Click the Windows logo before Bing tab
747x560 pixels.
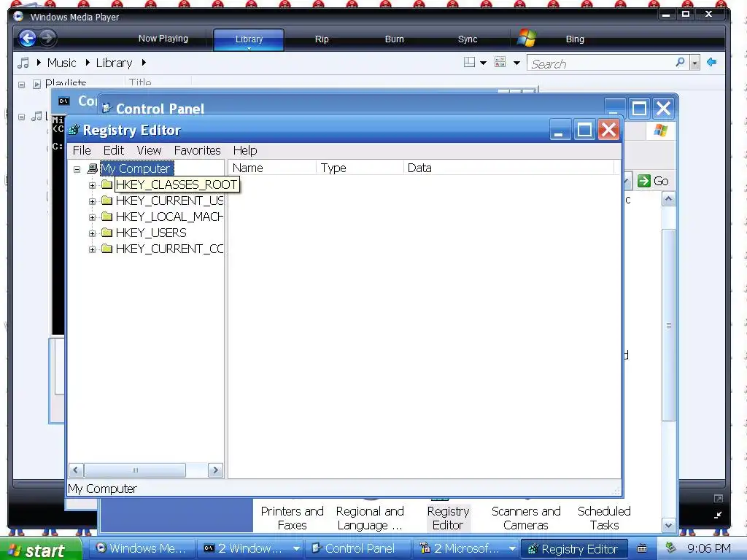(x=527, y=38)
